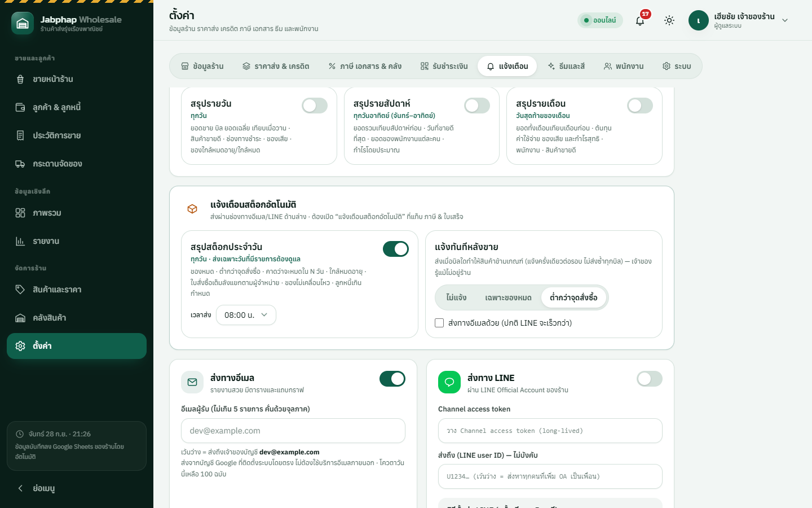Screen dimensions: 812x508
Task: Select the เฉพาะของหมด option
Action: (x=508, y=297)
